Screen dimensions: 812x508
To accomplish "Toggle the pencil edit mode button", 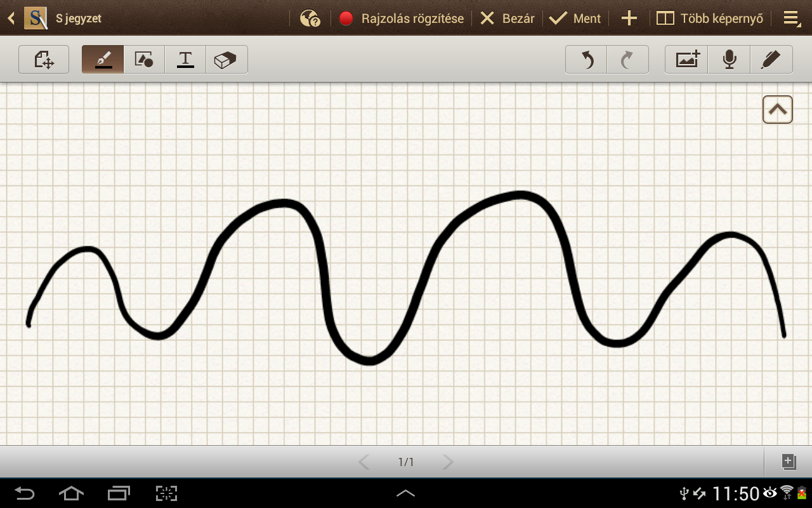I will coord(771,60).
